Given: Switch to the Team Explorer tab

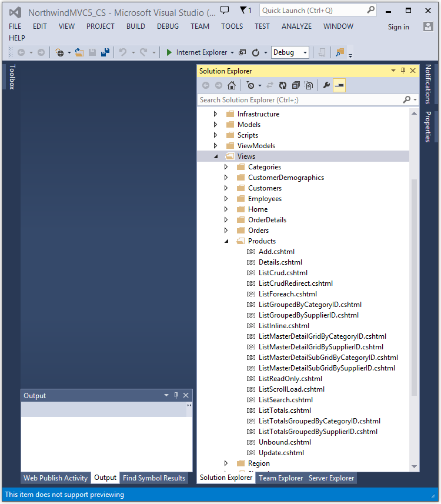Looking at the screenshot, I should (281, 478).
